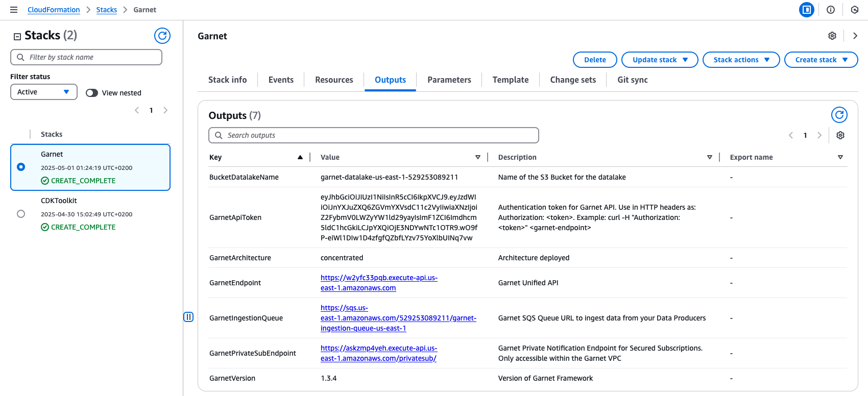The image size is (868, 396).
Task: Focus the Filter by stack name field
Action: click(86, 57)
